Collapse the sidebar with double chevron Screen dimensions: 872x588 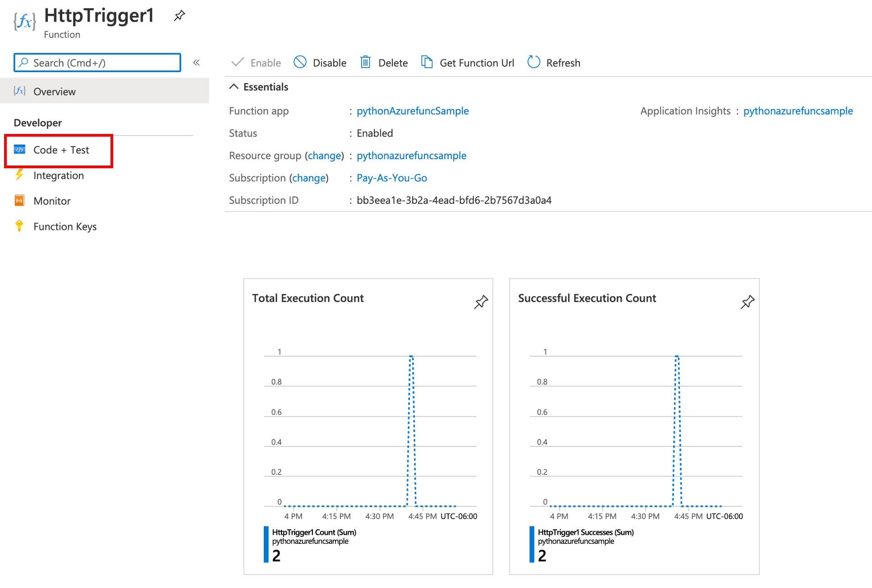click(x=197, y=63)
